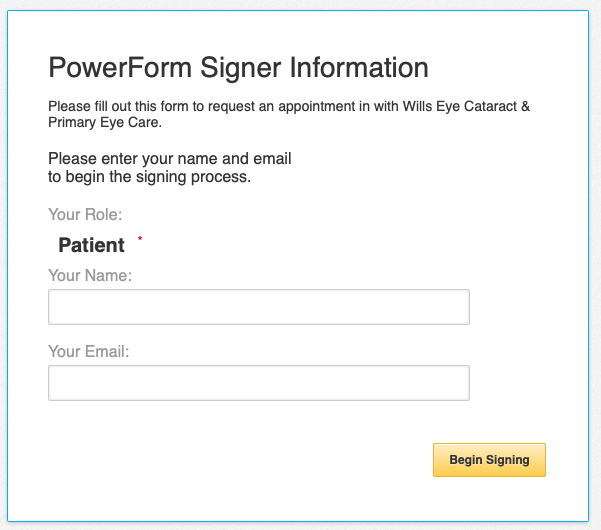This screenshot has height=530, width=601.
Task: Focus the Your Email input box
Action: [x=258, y=383]
